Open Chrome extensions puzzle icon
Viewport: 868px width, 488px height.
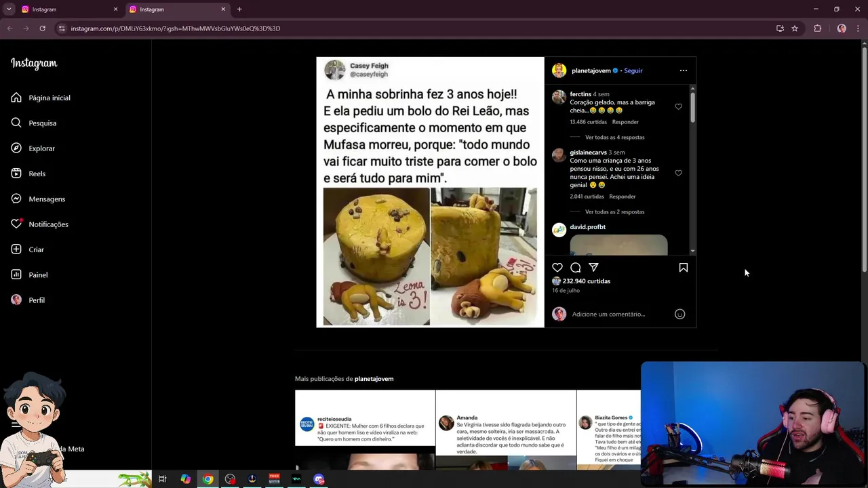coord(817,28)
